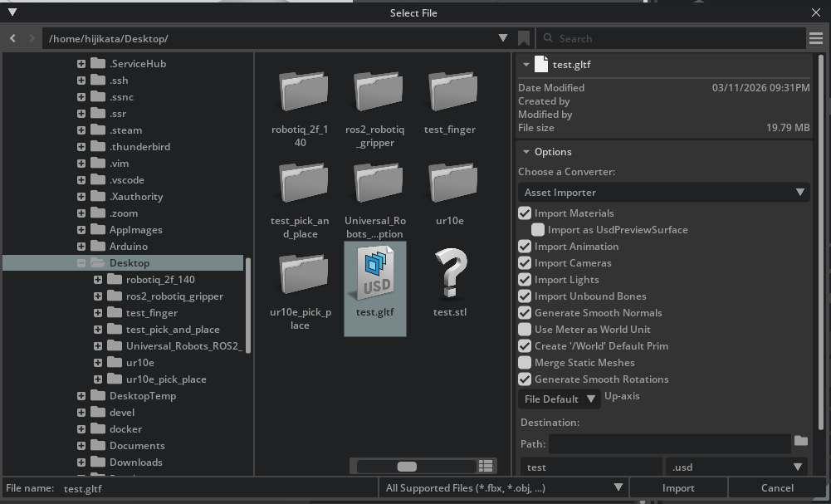The height and width of the screenshot is (504, 831).
Task: Select the test.stl question mark thumbnail
Action: [451, 274]
